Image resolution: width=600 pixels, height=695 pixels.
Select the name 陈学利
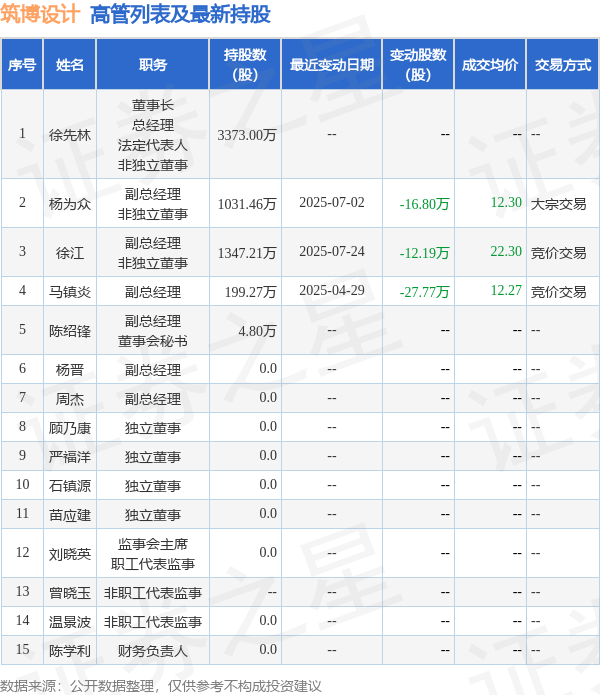(x=70, y=651)
